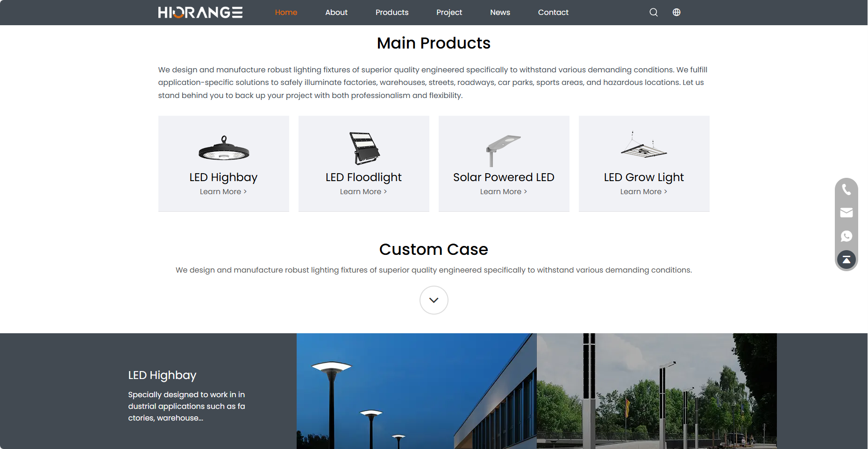868x449 pixels.
Task: Click the HiOrange logo
Action: tap(200, 13)
